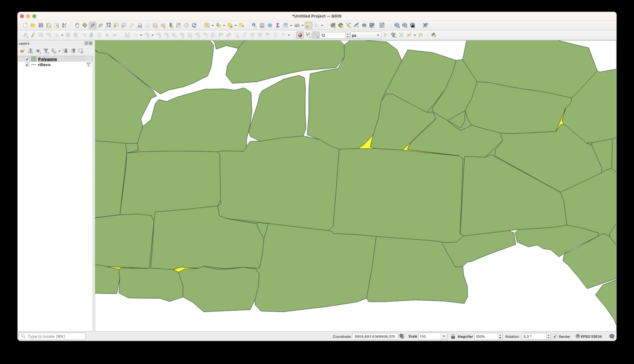Toggle the snapping magnet icon

[300, 35]
